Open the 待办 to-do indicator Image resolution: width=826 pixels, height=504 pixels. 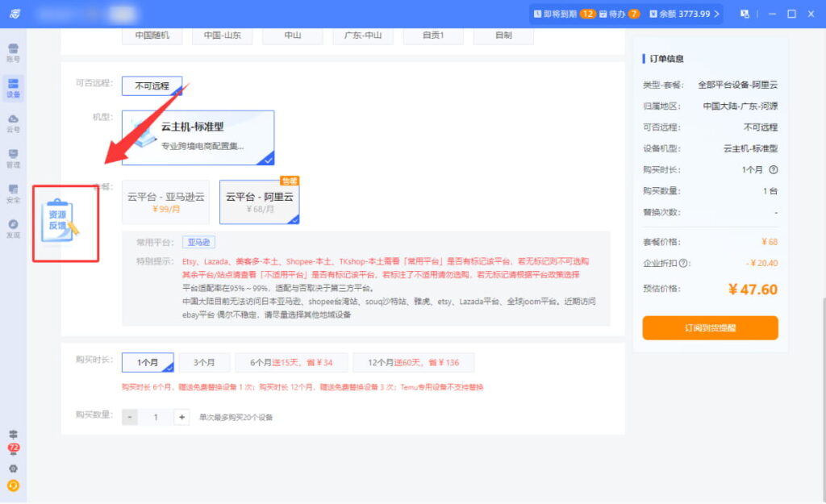coord(619,14)
